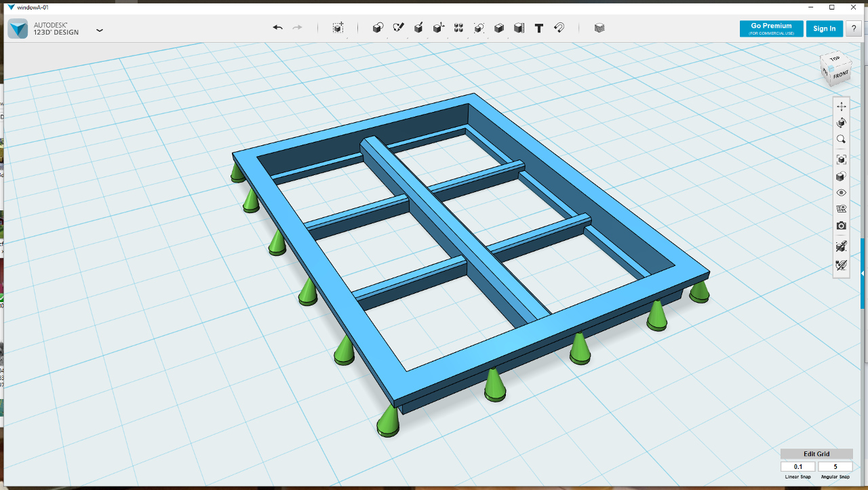Toggle grid visibility in navigation bar
The height and width of the screenshot is (490, 868).
click(842, 209)
